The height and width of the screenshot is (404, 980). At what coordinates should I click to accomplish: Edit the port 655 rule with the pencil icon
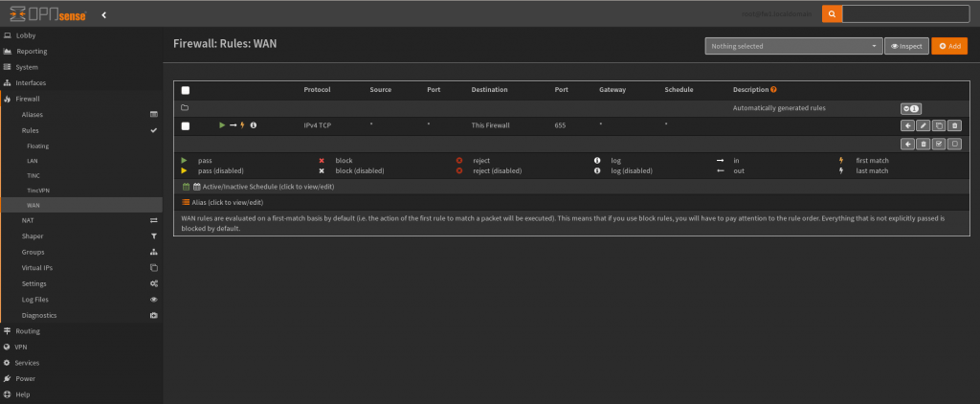tap(923, 125)
